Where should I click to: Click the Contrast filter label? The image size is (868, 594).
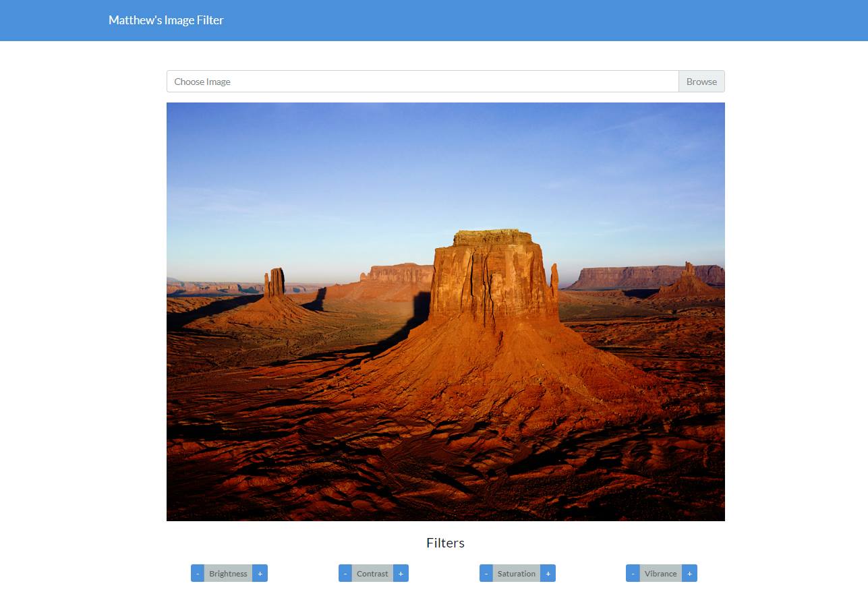point(372,573)
